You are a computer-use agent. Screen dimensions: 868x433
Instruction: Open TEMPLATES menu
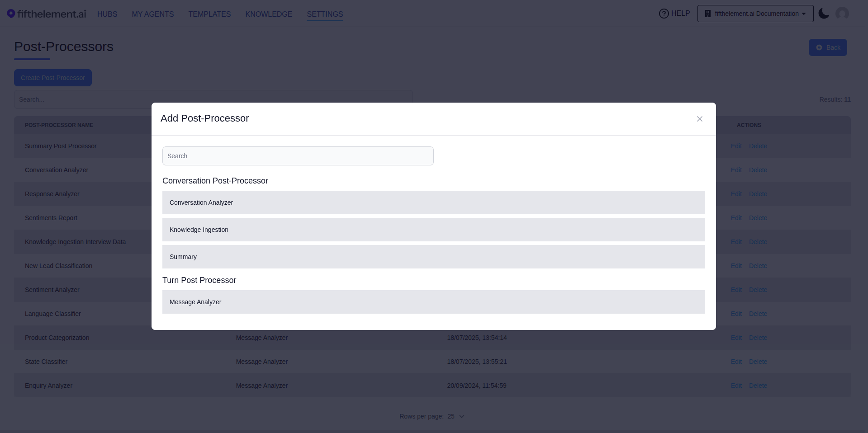pos(209,14)
